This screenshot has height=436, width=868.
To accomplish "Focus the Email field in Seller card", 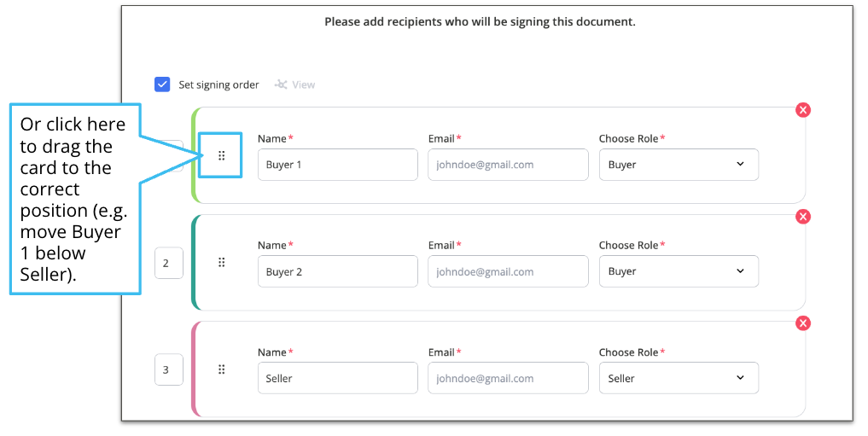I will coord(508,378).
